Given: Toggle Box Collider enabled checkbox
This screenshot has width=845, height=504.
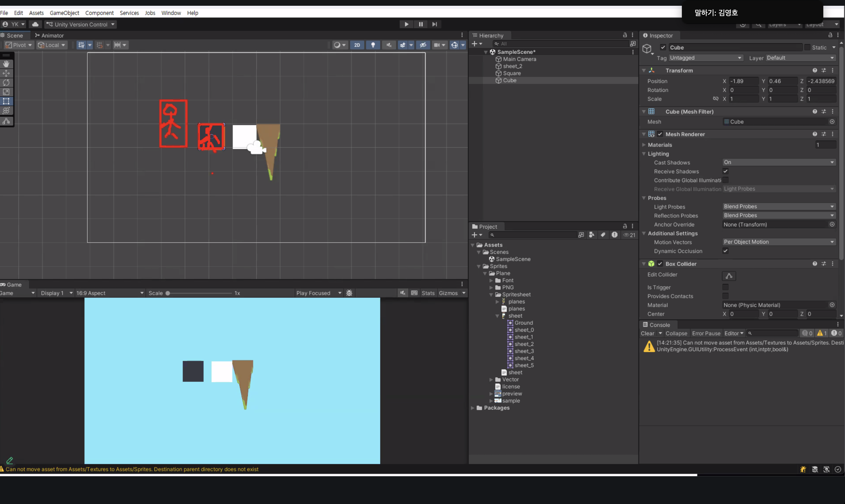Looking at the screenshot, I should 660,264.
